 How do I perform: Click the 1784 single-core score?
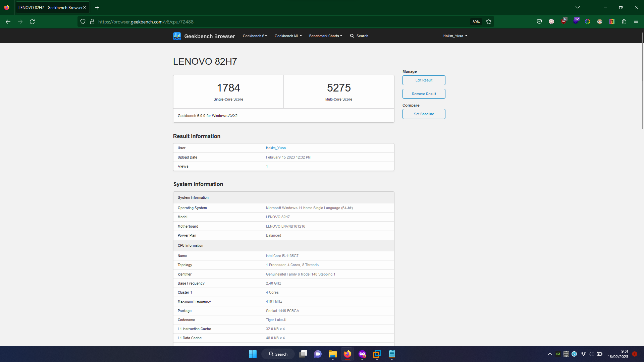[x=228, y=88]
